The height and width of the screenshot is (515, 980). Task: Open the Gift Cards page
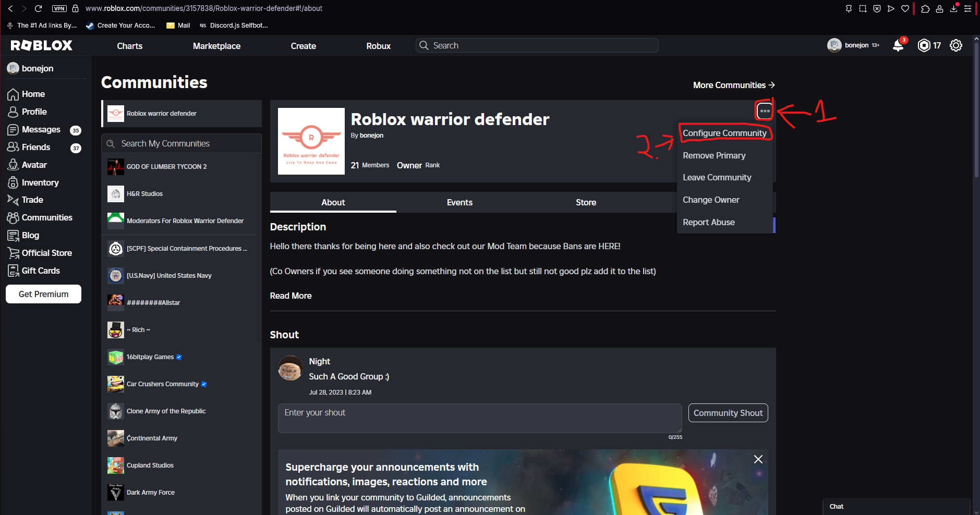(41, 271)
